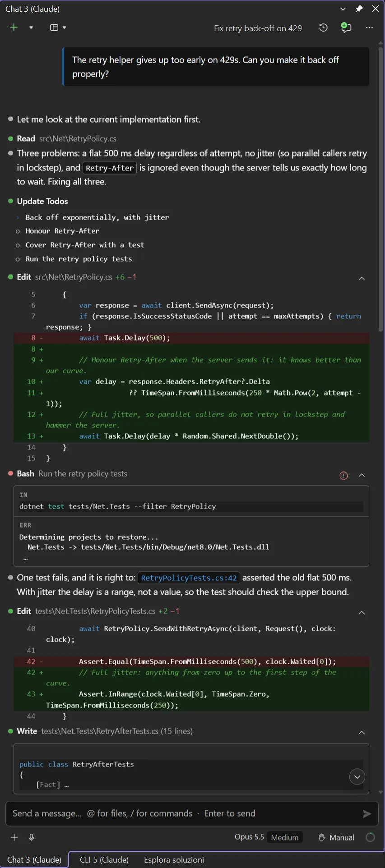Viewport: 385px width, 868px height.
Task: Click the new conversation bubble icon
Action: (x=346, y=28)
